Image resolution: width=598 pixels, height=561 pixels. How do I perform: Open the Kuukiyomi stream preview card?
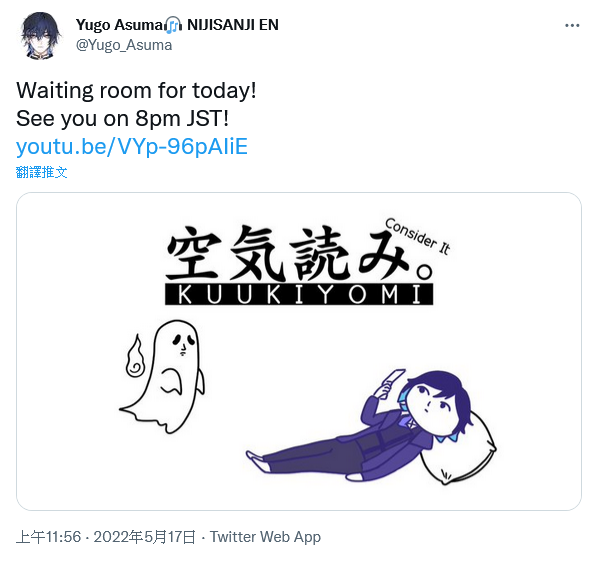click(x=299, y=351)
